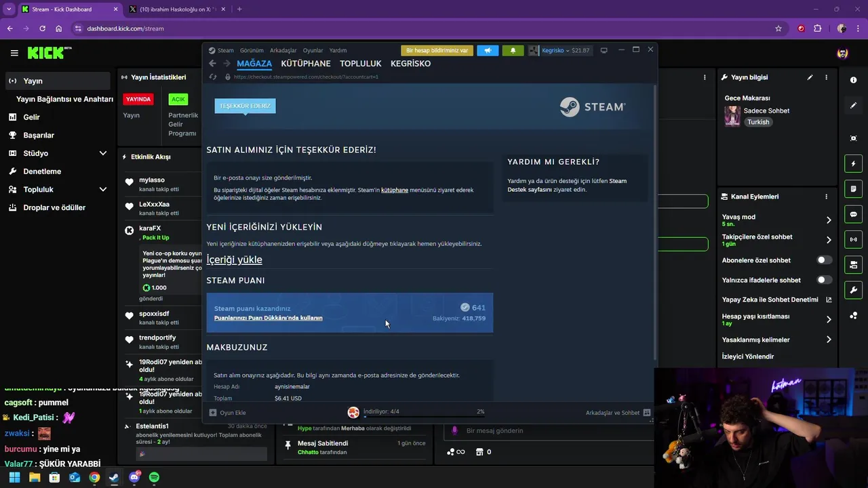Click the info icon in right rail
The width and height of the screenshot is (868, 488).
(x=853, y=80)
